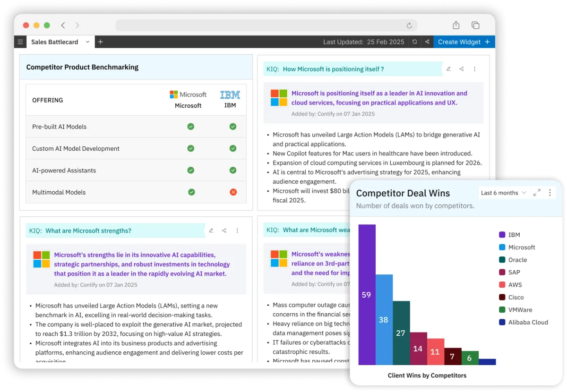
Task: Open the three-dot menu on Competitor Deal Wins
Action: point(549,193)
